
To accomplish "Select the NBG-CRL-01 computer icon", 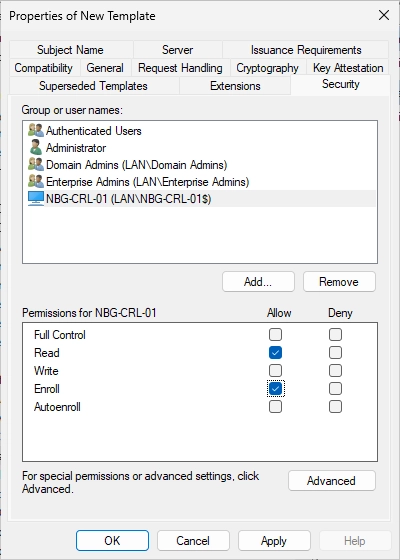I will click(x=36, y=199).
